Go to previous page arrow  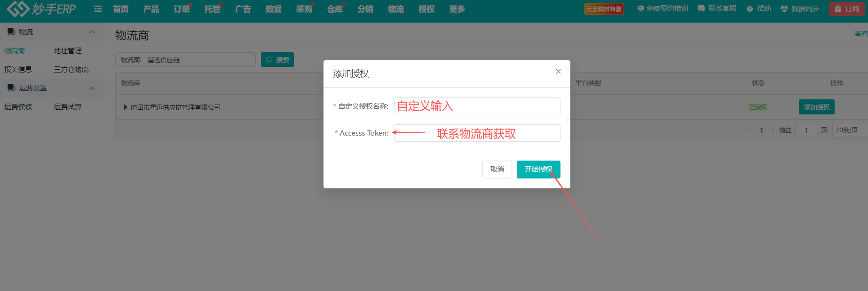(x=750, y=130)
